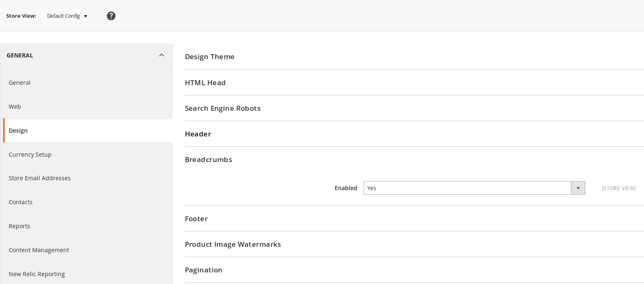This screenshot has width=644, height=284.
Task: Expand the Footer section
Action: click(x=196, y=219)
